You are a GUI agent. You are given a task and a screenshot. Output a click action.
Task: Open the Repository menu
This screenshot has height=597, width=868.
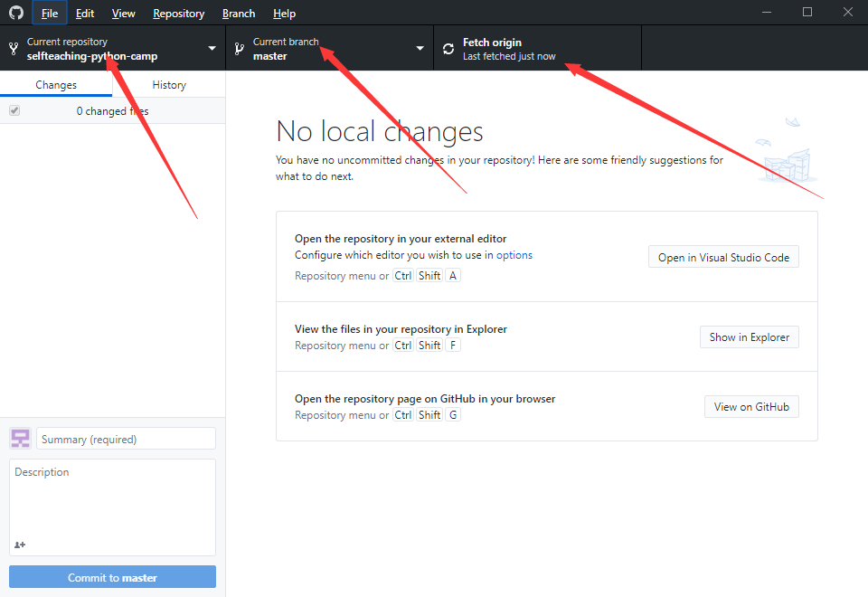click(179, 13)
